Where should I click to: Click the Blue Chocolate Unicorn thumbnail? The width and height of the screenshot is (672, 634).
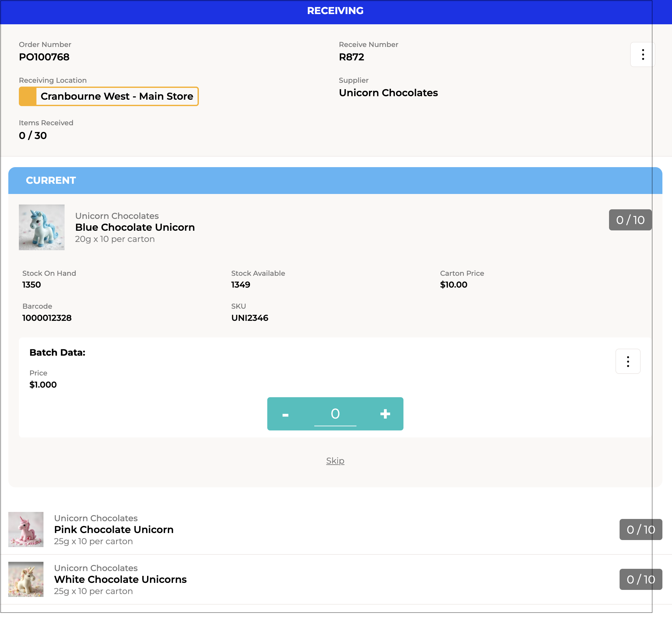(42, 227)
